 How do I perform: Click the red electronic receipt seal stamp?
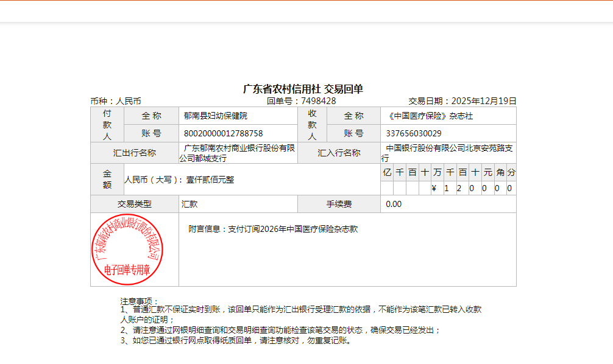(128, 249)
